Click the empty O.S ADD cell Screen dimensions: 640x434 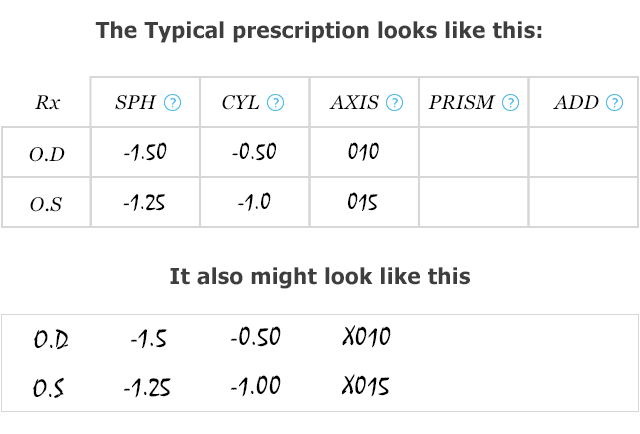point(584,202)
